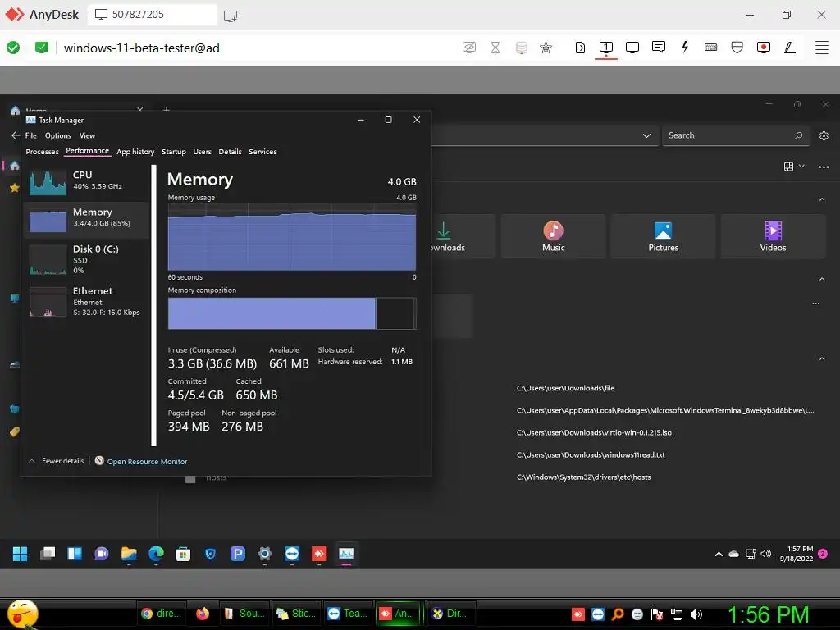
Task: Open Microsoft Edge on remote taskbar
Action: [x=156, y=554]
